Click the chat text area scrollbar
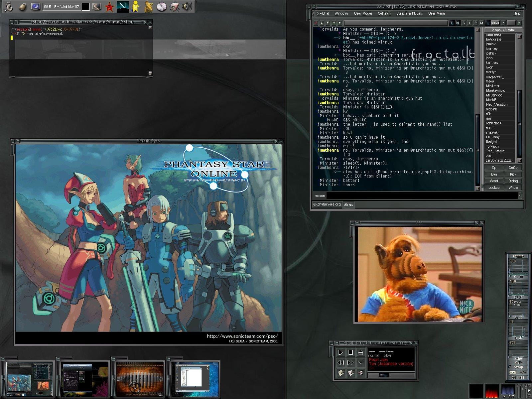Screen dimensions: 532x399 tap(478, 110)
